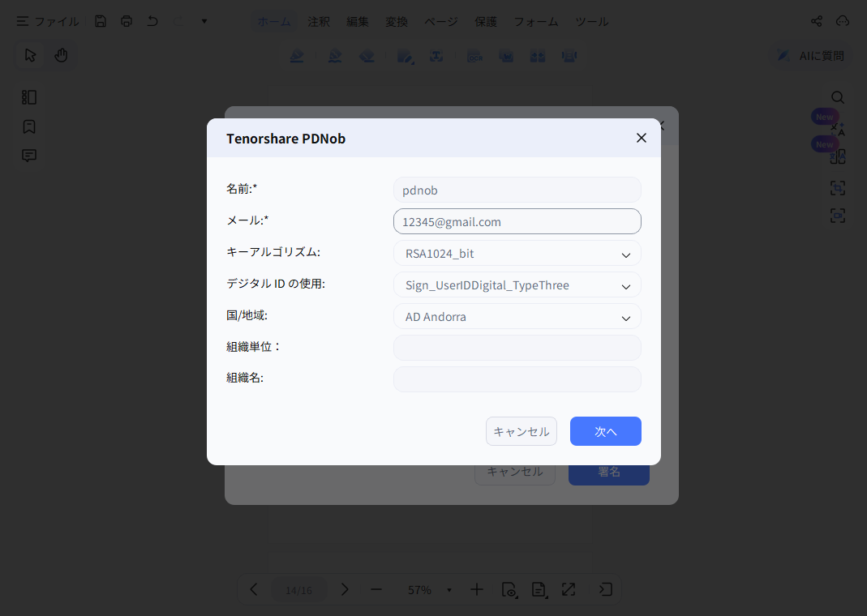The image size is (867, 616).
Task: Click the OCR tool icon
Action: pyautogui.click(x=475, y=56)
